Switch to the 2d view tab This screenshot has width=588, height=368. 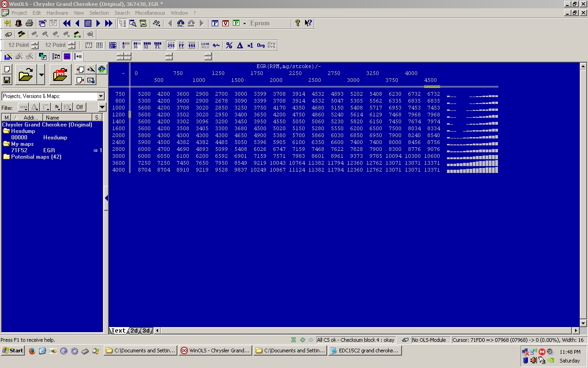click(134, 330)
